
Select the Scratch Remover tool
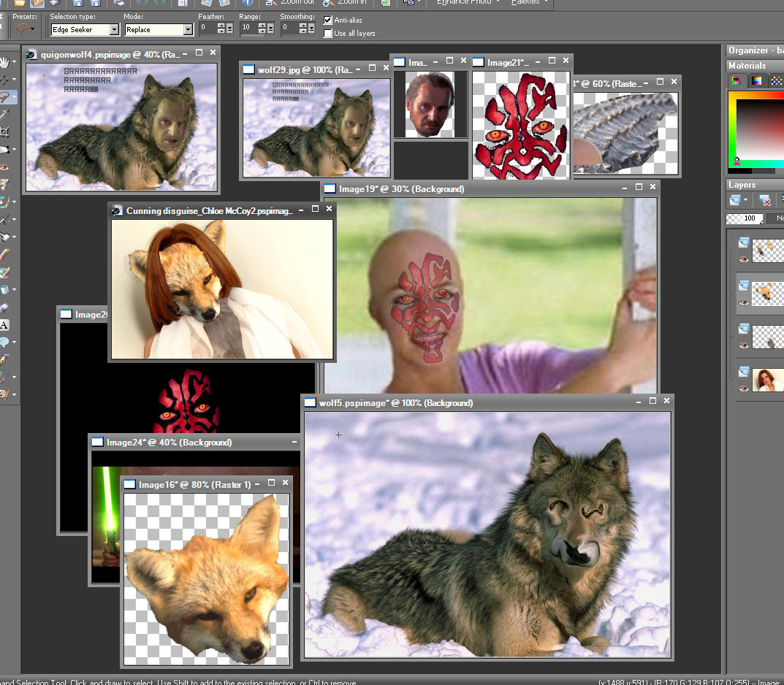pyautogui.click(x=4, y=219)
